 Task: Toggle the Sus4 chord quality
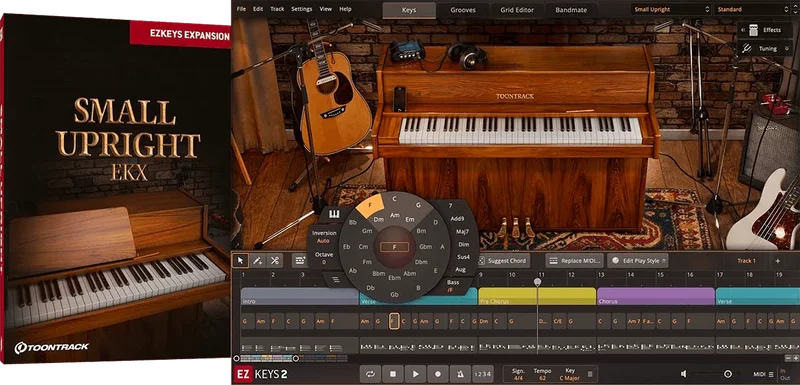[x=463, y=257]
